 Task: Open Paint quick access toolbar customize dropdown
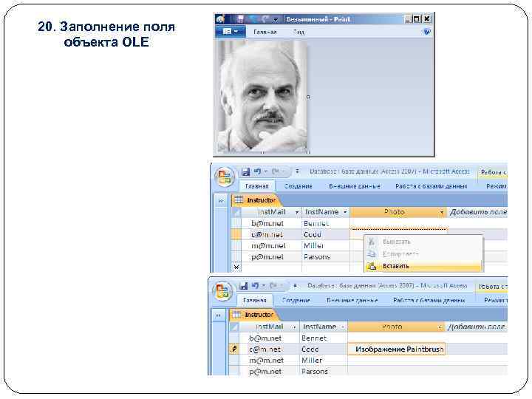pyautogui.click(x=276, y=19)
